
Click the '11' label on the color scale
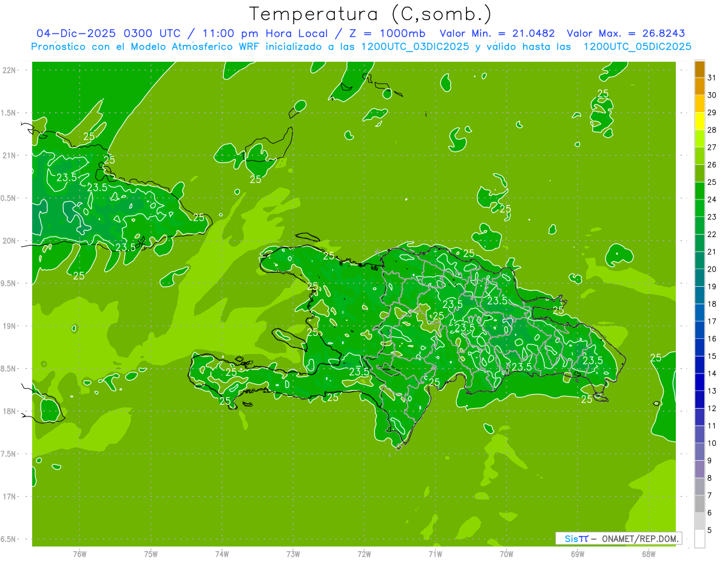coord(712,426)
